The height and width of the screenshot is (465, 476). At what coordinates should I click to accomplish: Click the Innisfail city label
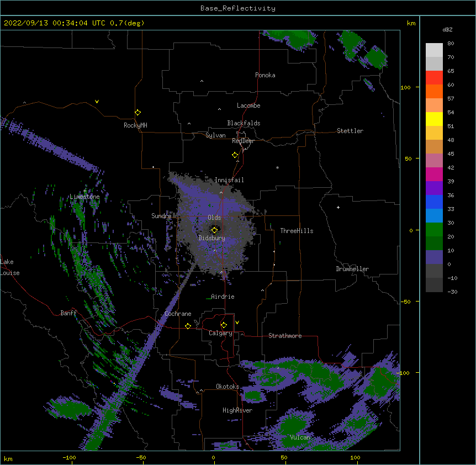pos(229,180)
